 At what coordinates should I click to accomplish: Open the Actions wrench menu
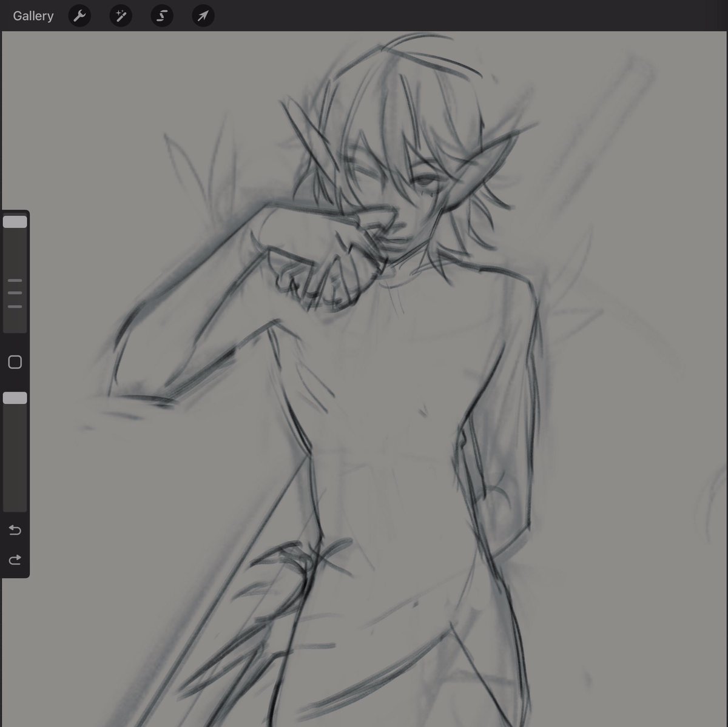79,16
